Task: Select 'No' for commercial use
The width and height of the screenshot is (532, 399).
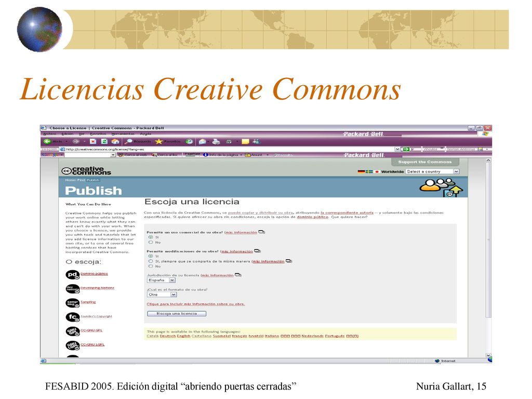Action: [x=151, y=242]
